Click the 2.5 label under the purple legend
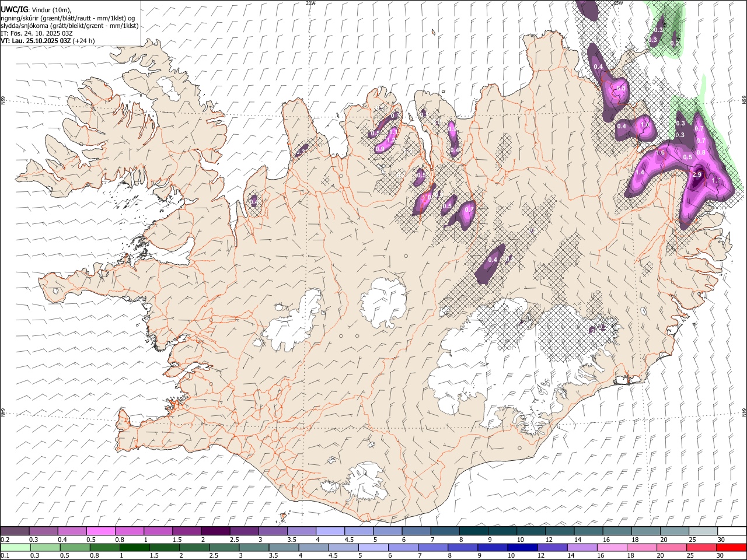Image resolution: width=747 pixels, height=560 pixels. pyautogui.click(x=234, y=540)
